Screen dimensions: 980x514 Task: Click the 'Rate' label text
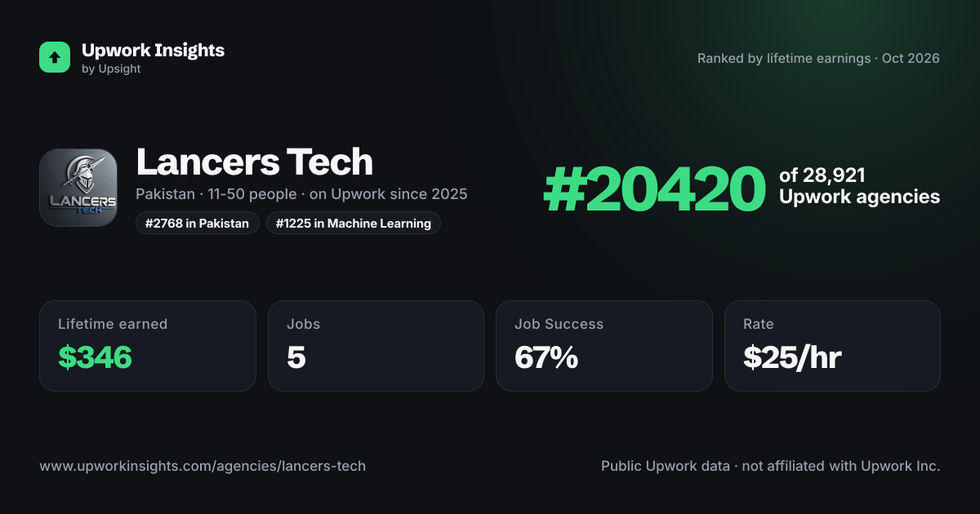click(x=759, y=324)
